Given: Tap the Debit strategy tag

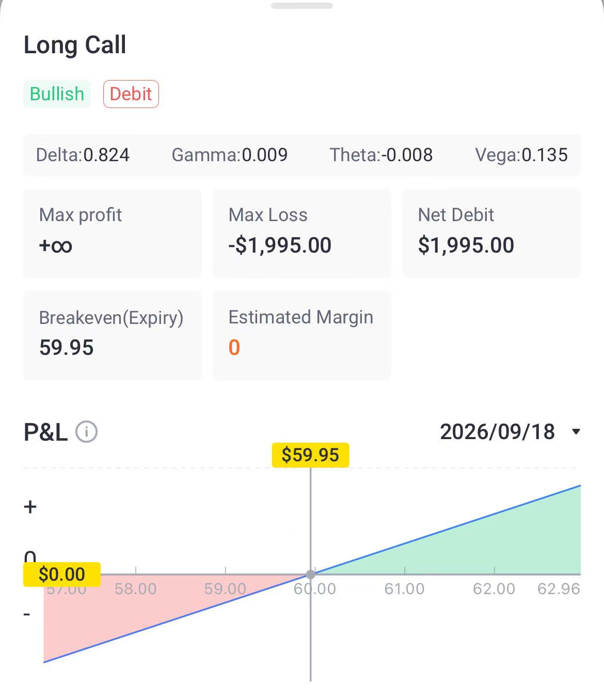Looking at the screenshot, I should click(x=131, y=94).
